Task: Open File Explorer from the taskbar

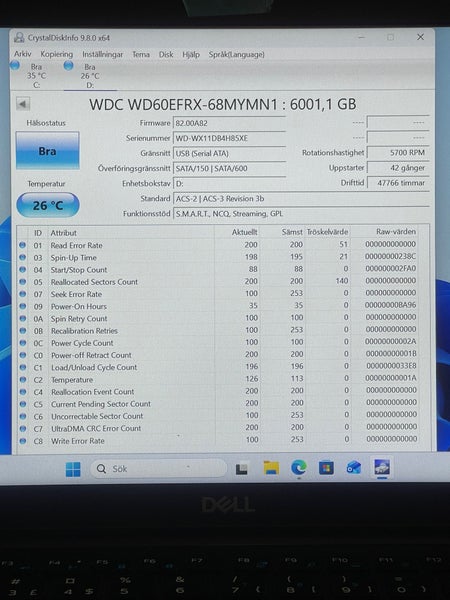Action: pyautogui.click(x=271, y=468)
